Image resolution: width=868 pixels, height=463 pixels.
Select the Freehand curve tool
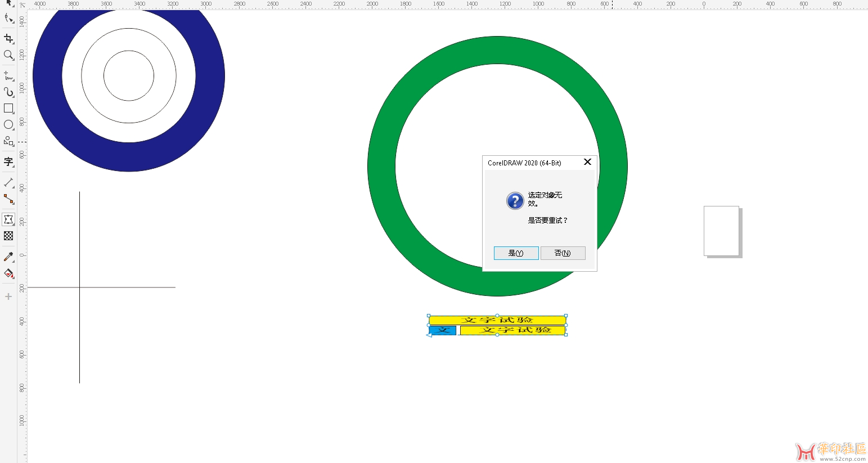click(x=8, y=75)
